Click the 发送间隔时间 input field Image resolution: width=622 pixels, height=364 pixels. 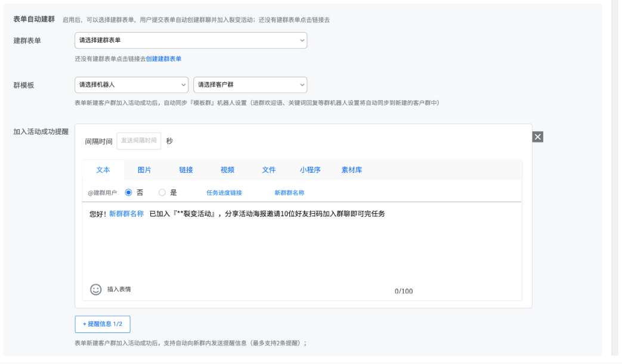(140, 141)
